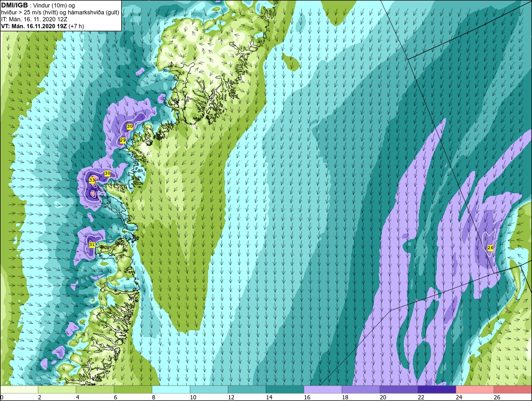This screenshot has width=532, height=401.
Task: Click the yellow 30 label beside 33
Action: 107,173
